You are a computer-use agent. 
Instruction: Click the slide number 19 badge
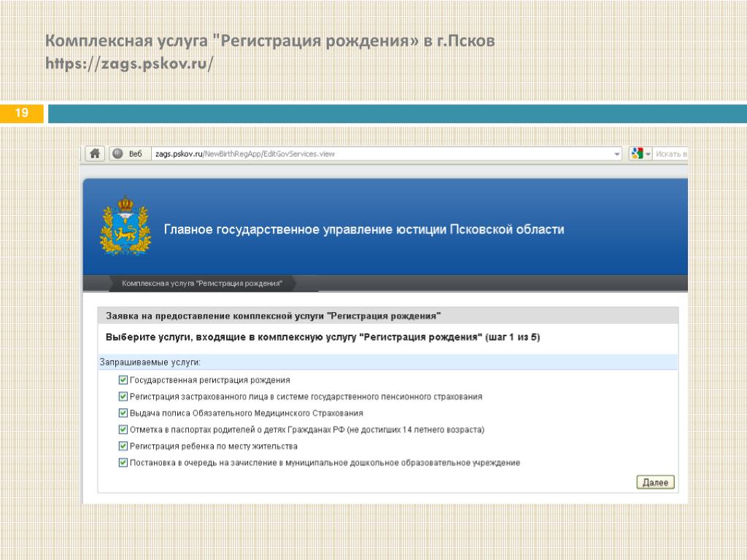point(21,113)
